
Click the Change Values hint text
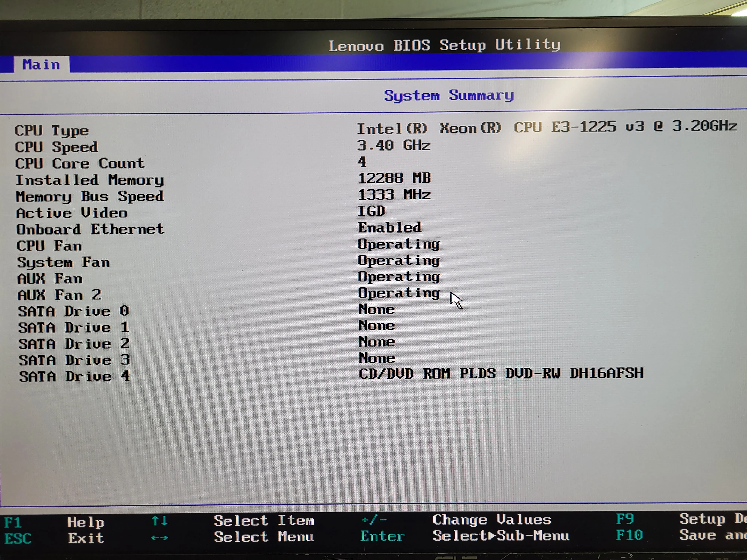point(492,519)
